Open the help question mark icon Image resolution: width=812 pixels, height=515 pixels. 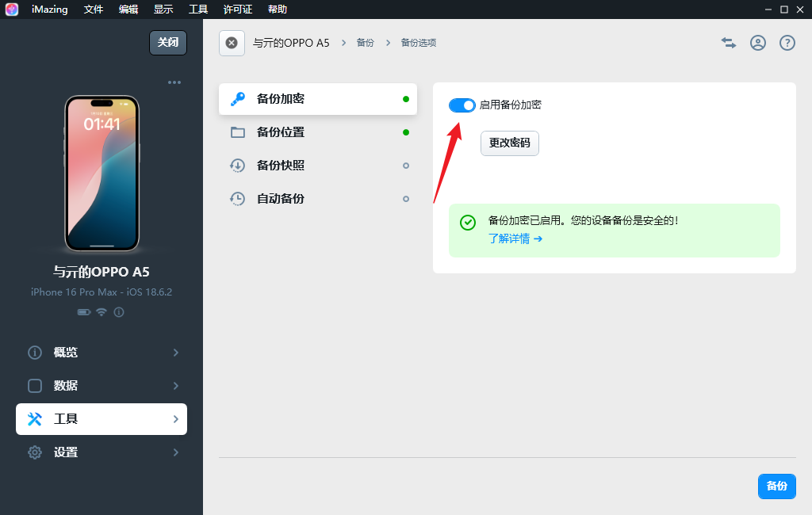pos(787,43)
